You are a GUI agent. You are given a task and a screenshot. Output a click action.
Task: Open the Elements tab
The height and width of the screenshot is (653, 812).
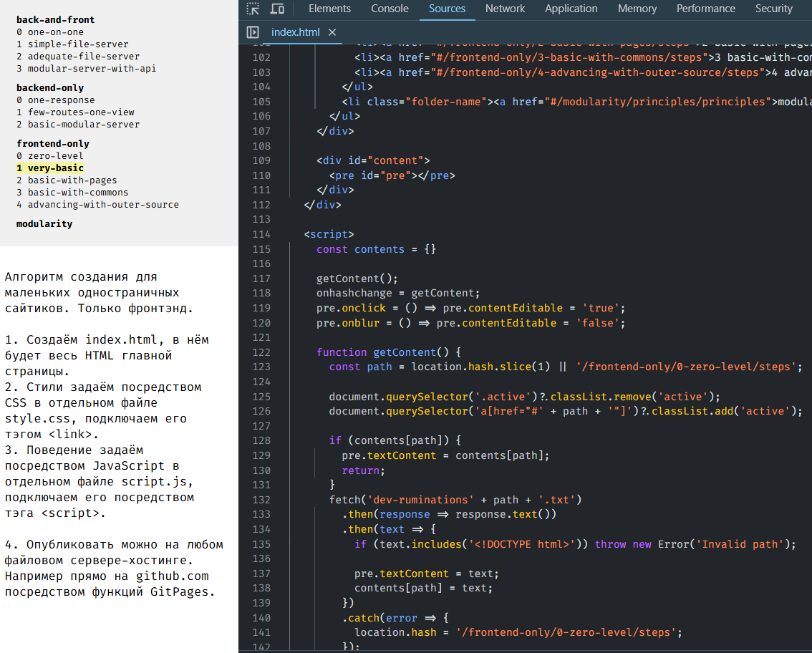(x=329, y=9)
